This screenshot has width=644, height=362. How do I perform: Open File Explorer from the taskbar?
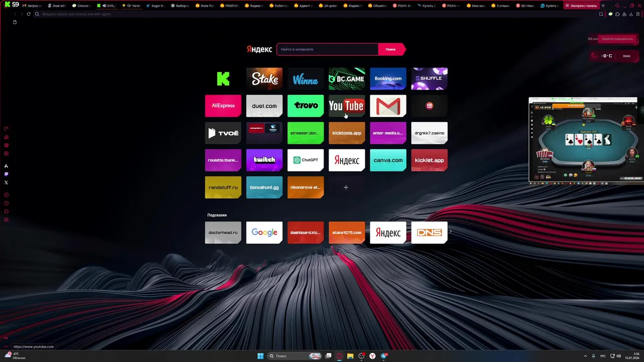coord(350,356)
